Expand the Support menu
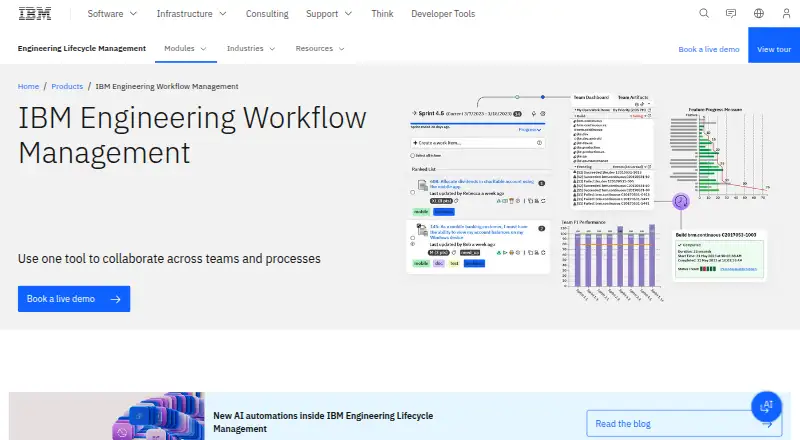 pyautogui.click(x=329, y=14)
